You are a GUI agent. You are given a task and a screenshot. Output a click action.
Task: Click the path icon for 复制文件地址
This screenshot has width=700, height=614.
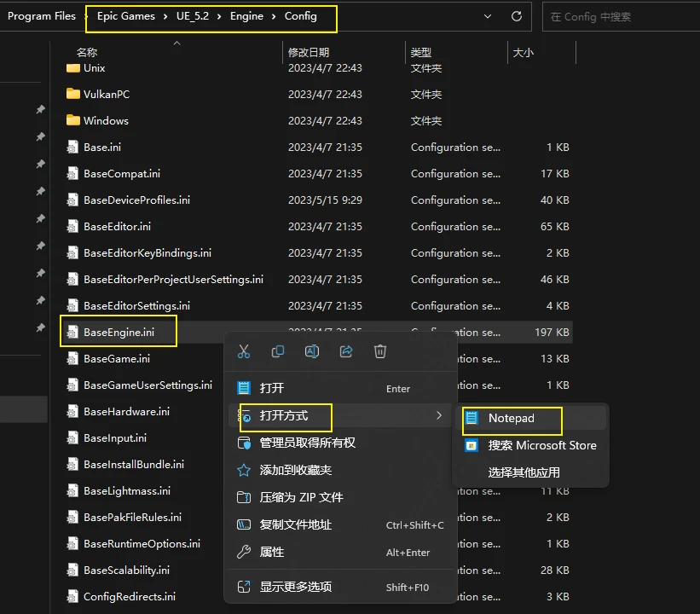pyautogui.click(x=244, y=524)
